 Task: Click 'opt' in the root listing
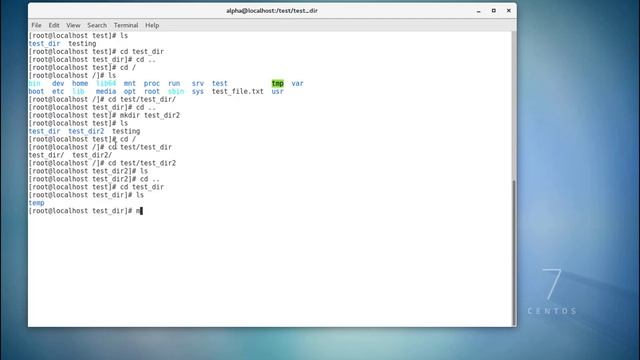click(x=130, y=91)
